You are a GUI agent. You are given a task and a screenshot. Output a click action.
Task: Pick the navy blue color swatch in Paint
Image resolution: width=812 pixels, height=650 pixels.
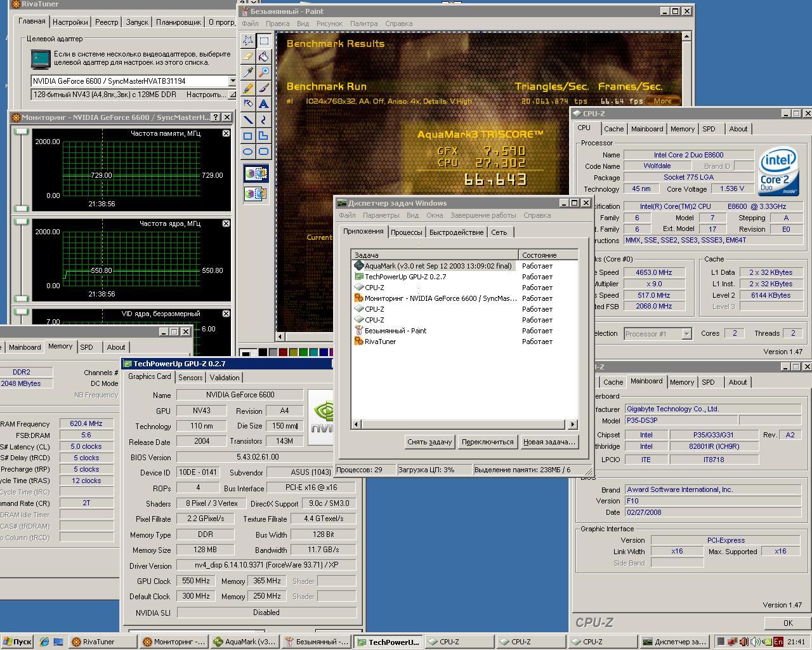click(324, 352)
